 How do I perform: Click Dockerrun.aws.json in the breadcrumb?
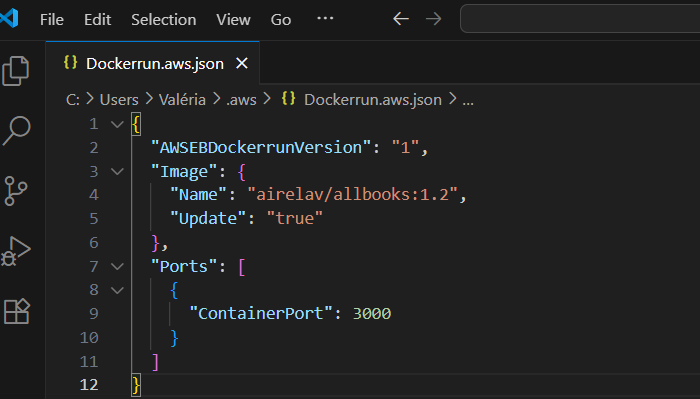click(x=373, y=100)
